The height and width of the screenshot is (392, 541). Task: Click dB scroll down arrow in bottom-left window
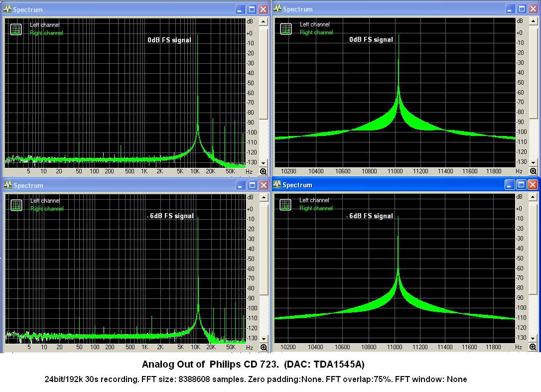coord(264,339)
